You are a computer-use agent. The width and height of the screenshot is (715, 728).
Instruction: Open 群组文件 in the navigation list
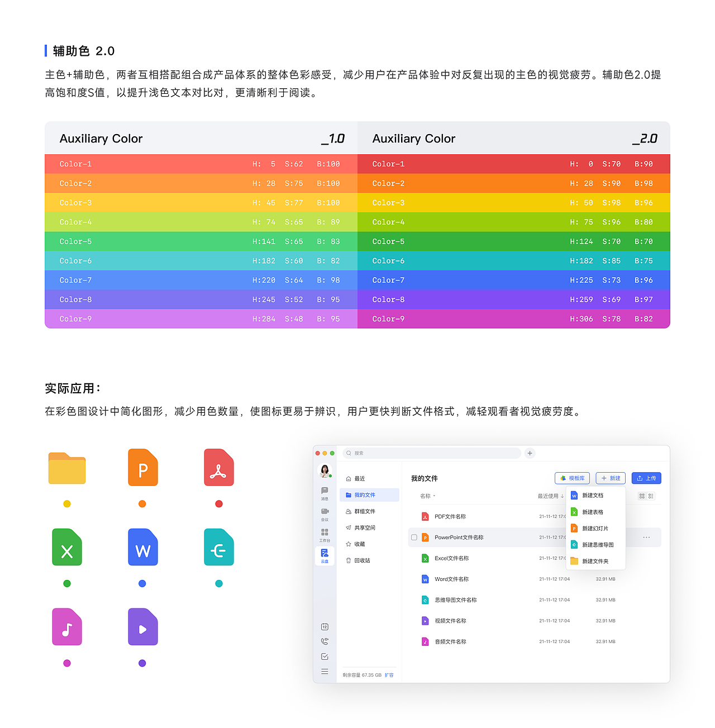click(x=369, y=511)
